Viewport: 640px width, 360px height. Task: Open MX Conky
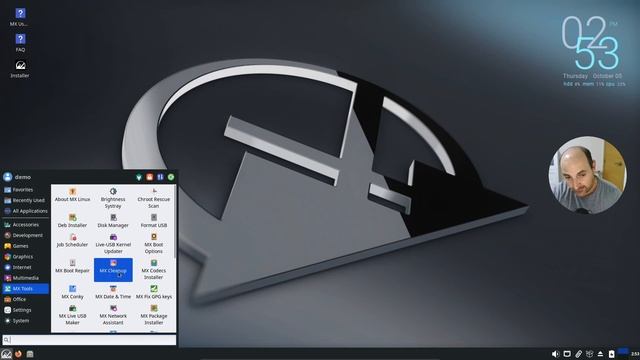(x=72, y=292)
